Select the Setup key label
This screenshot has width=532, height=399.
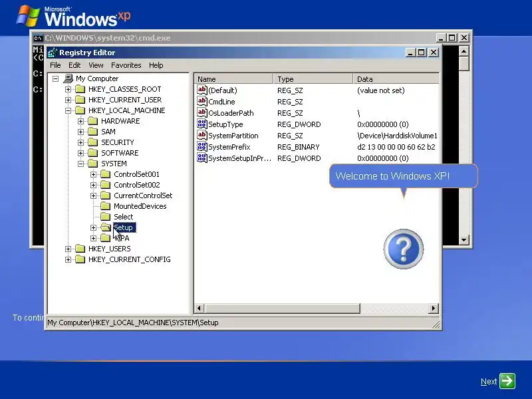pyautogui.click(x=124, y=227)
